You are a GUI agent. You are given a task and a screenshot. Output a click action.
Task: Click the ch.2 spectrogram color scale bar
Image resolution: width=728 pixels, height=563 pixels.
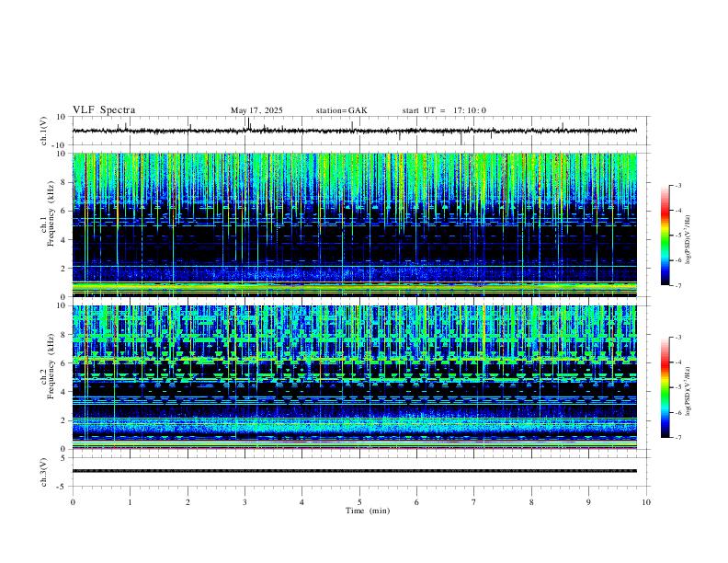[x=665, y=387]
